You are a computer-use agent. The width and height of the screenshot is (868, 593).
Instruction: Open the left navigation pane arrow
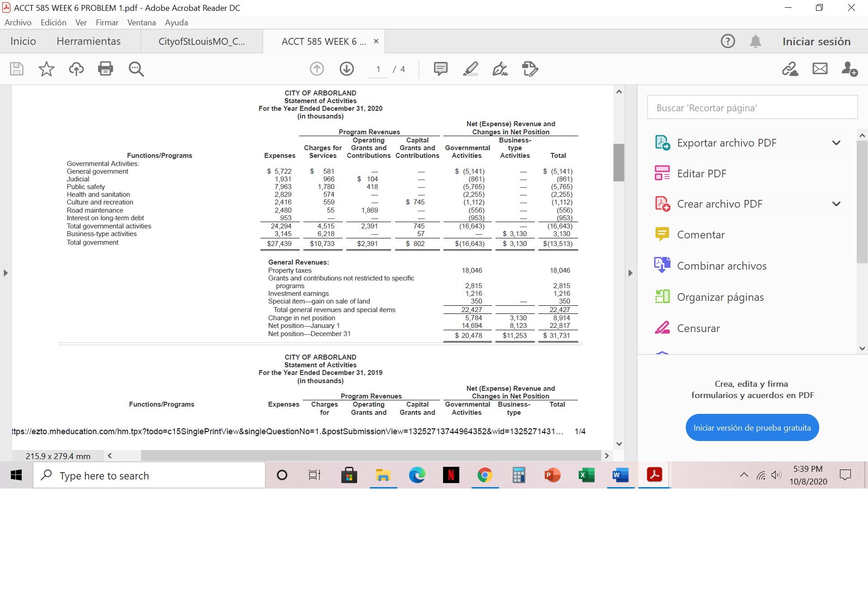tap(5, 273)
